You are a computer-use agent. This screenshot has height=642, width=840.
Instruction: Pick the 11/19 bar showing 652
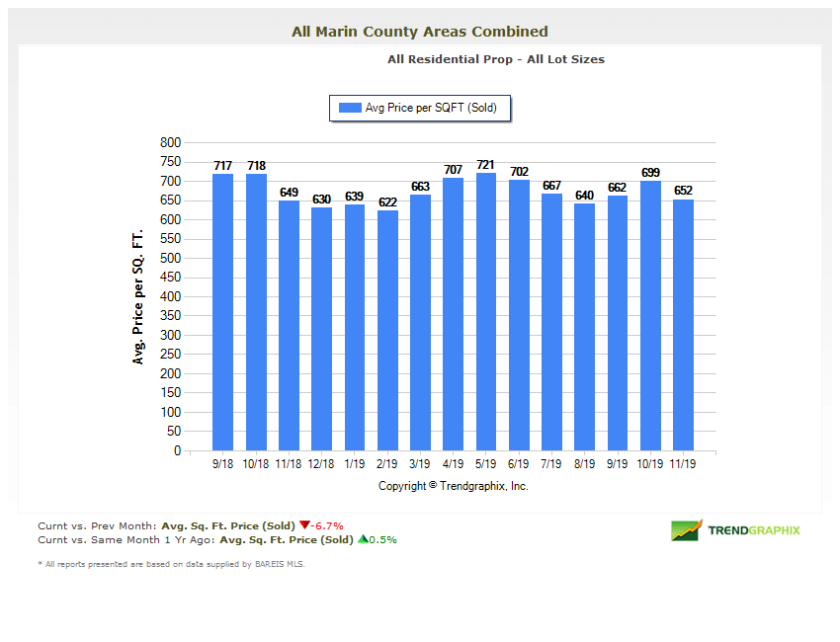[x=683, y=325]
